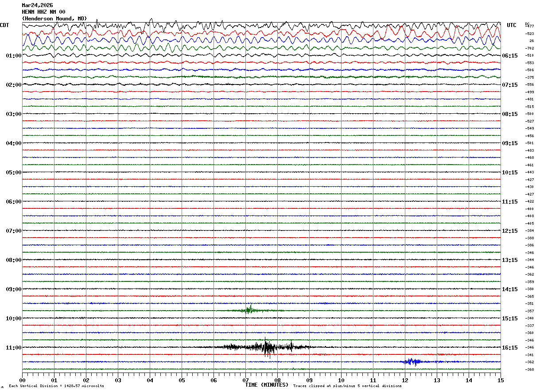Click the 13:15 UTC time label
Image resolution: width=536 pixels, height=392 pixels.
pyautogui.click(x=510, y=260)
